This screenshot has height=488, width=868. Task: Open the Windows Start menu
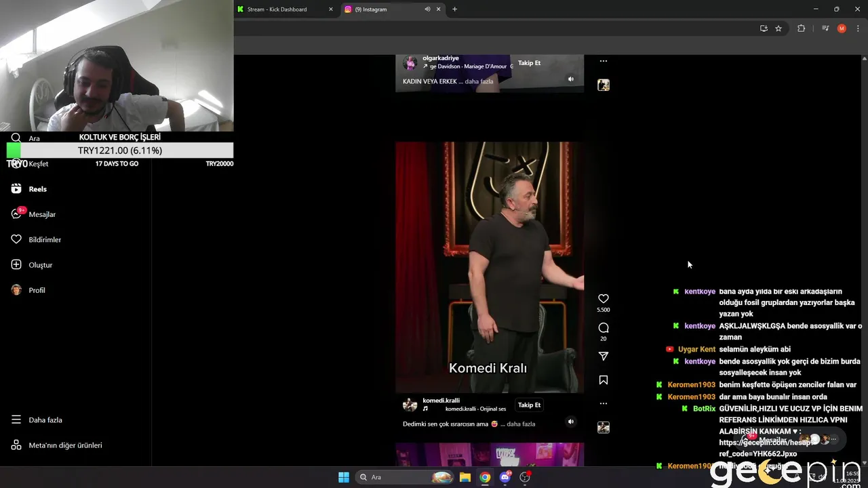tap(344, 477)
